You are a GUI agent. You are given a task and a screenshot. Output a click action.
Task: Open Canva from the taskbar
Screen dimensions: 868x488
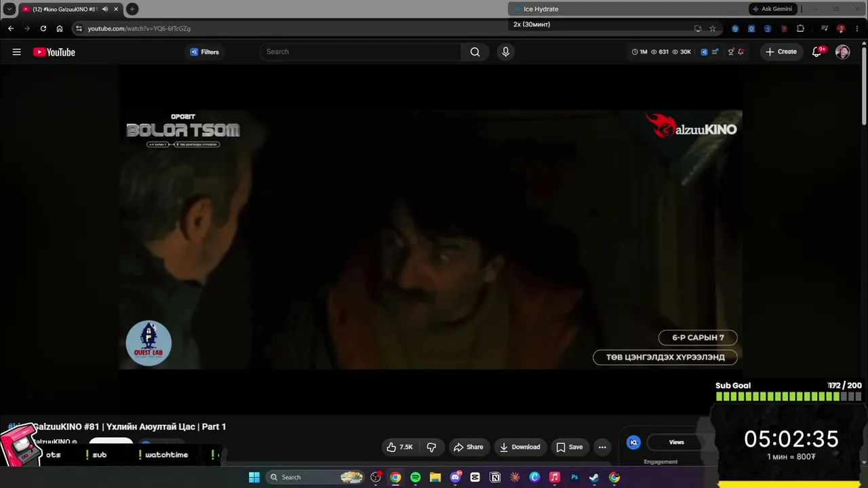[534, 477]
